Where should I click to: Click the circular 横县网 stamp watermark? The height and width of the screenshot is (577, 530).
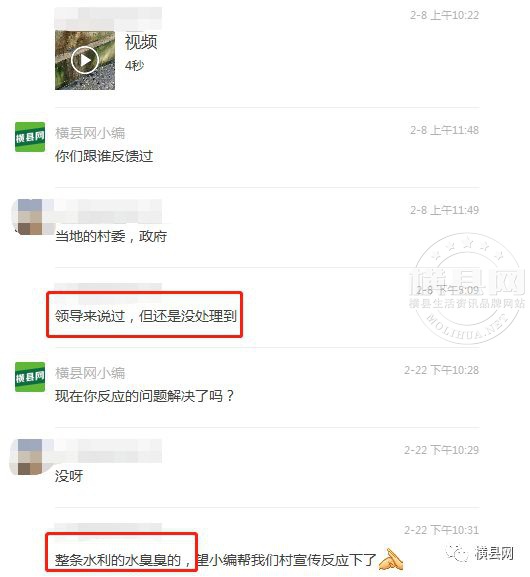pos(468,288)
